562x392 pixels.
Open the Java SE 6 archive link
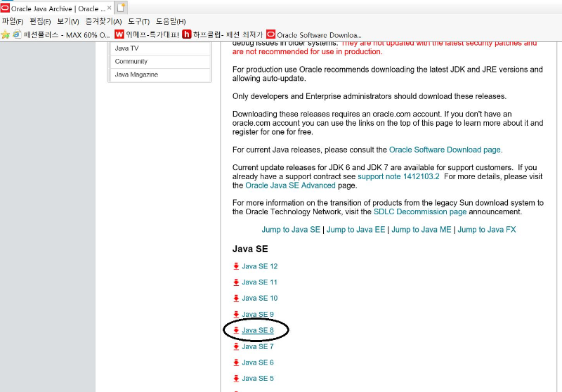(257, 362)
